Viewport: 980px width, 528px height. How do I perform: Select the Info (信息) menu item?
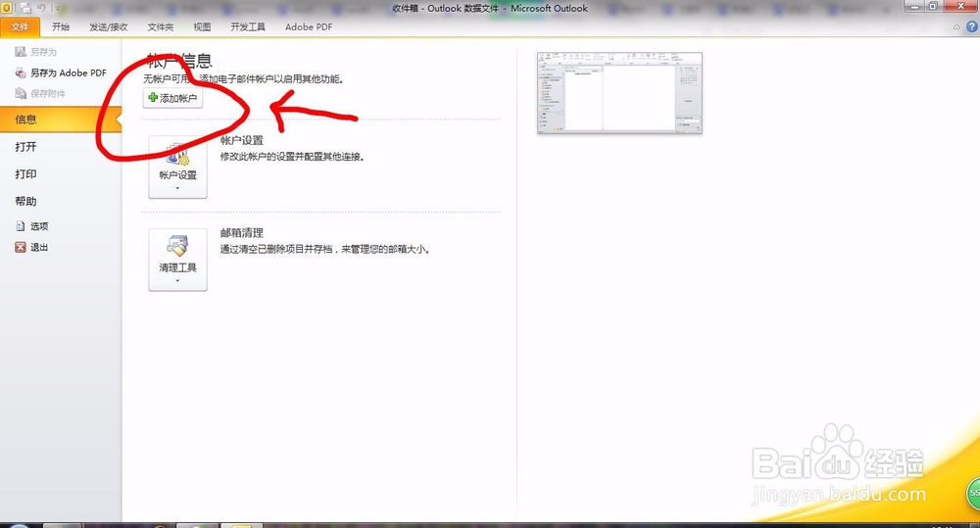point(61,120)
